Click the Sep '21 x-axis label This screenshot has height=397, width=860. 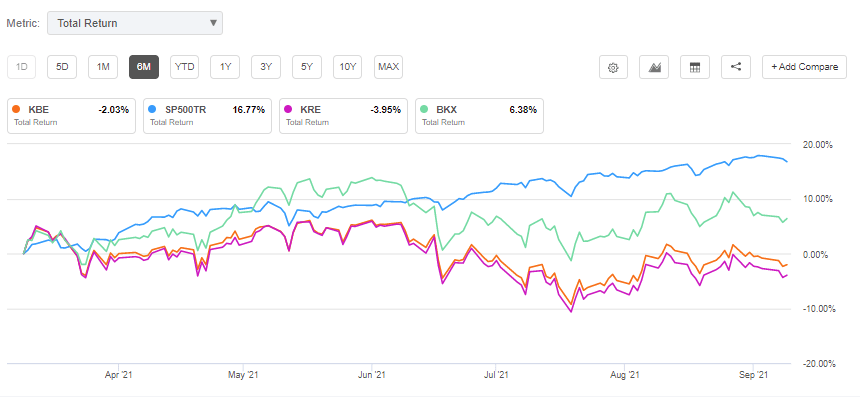(754, 376)
